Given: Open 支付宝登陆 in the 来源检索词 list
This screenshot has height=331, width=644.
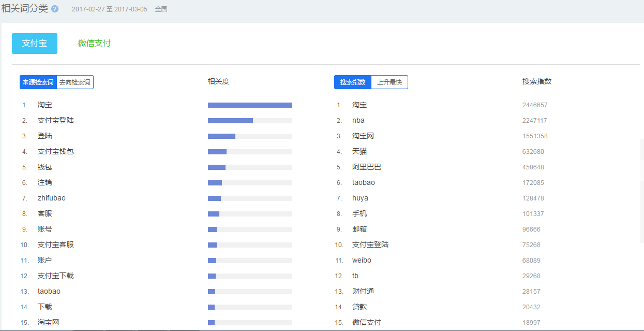Looking at the screenshot, I should pyautogui.click(x=56, y=121).
